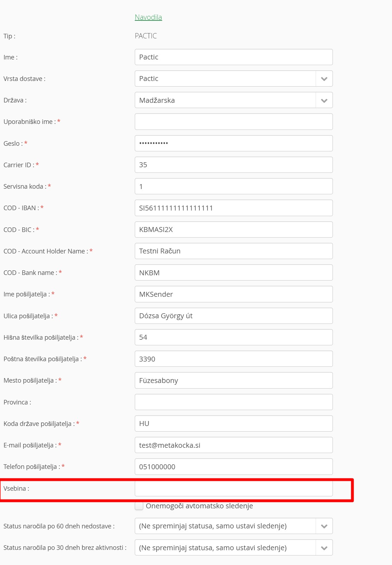This screenshot has width=392, height=565.
Task: Expand the Vrsta dostave dropdown
Action: pyautogui.click(x=233, y=79)
